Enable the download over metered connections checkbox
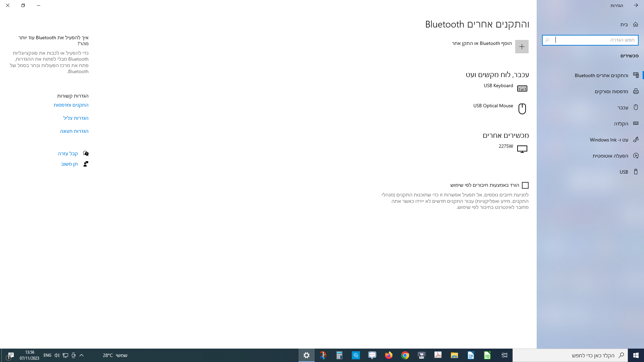This screenshot has width=644, height=362. point(526,185)
